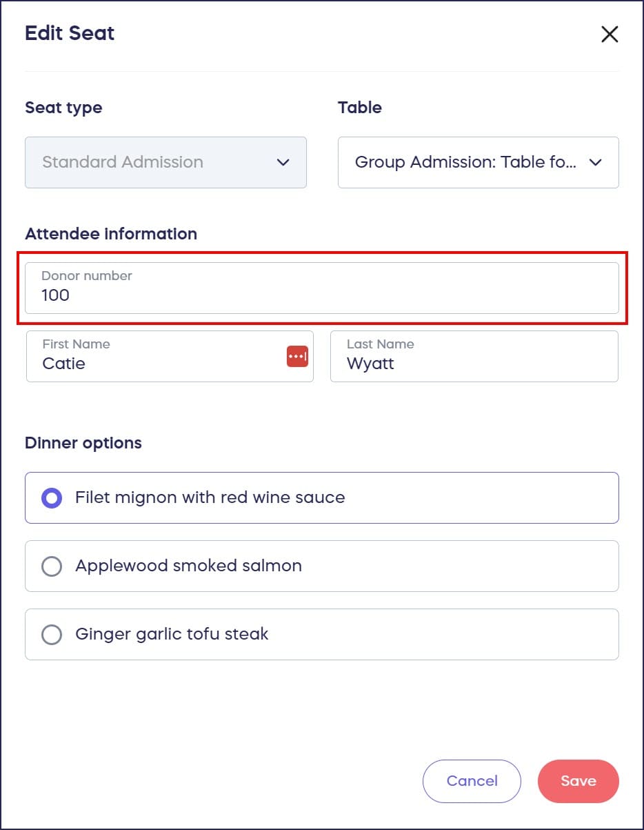Click the Attendee information heading
The image size is (644, 830).
(x=111, y=234)
